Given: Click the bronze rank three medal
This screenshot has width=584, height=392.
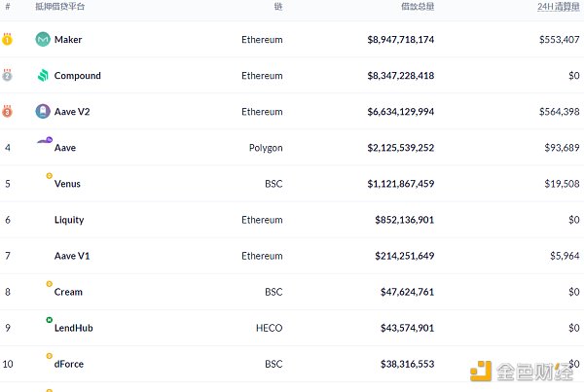Looking at the screenshot, I should pyautogui.click(x=8, y=111).
